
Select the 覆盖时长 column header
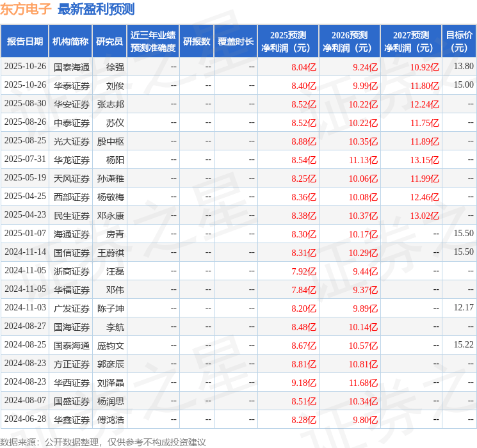coord(236,41)
